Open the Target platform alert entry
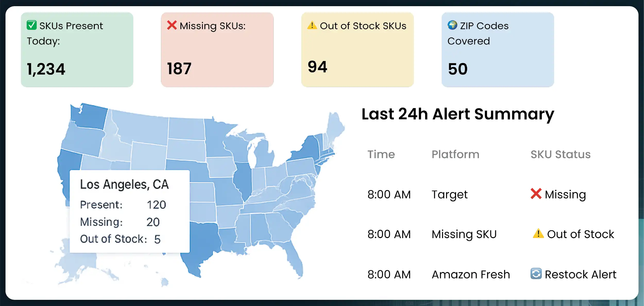This screenshot has height=306, width=644. 450,195
